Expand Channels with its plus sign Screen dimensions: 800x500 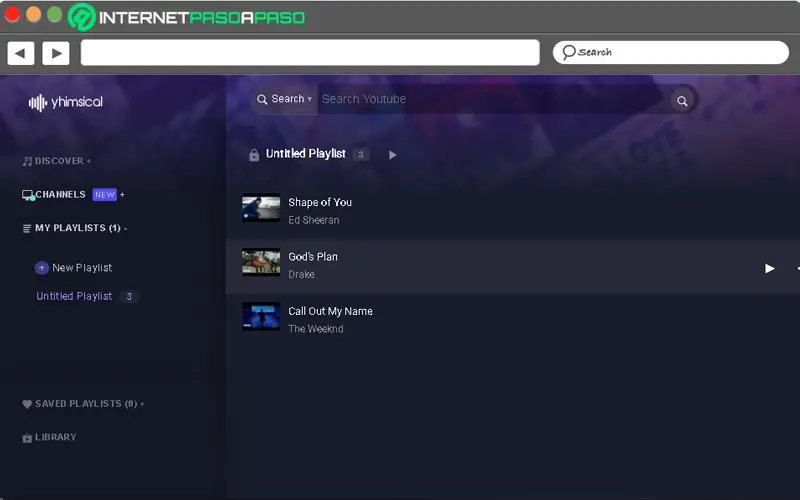pos(122,194)
